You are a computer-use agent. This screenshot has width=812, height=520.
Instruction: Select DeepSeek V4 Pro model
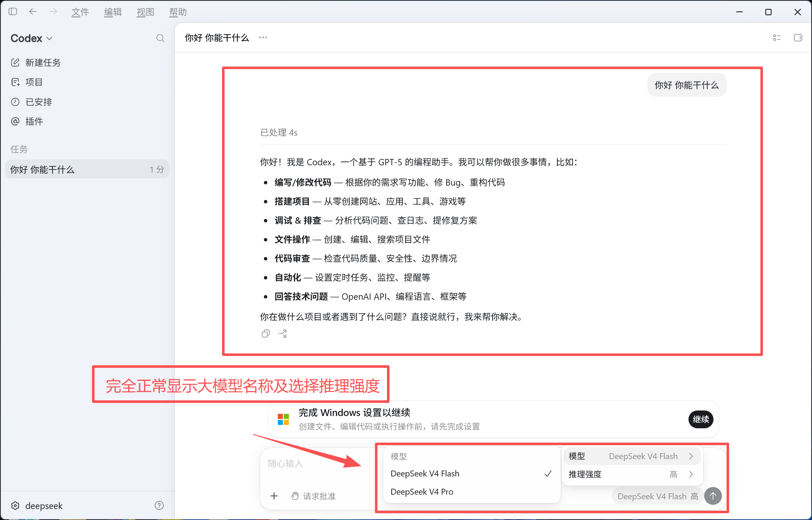click(x=472, y=492)
